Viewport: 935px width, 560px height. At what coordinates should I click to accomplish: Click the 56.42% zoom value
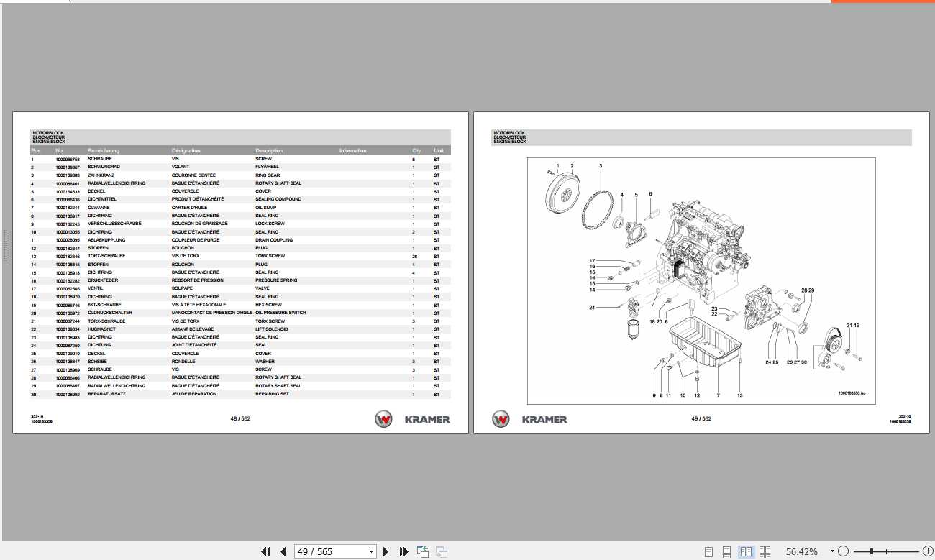click(801, 551)
